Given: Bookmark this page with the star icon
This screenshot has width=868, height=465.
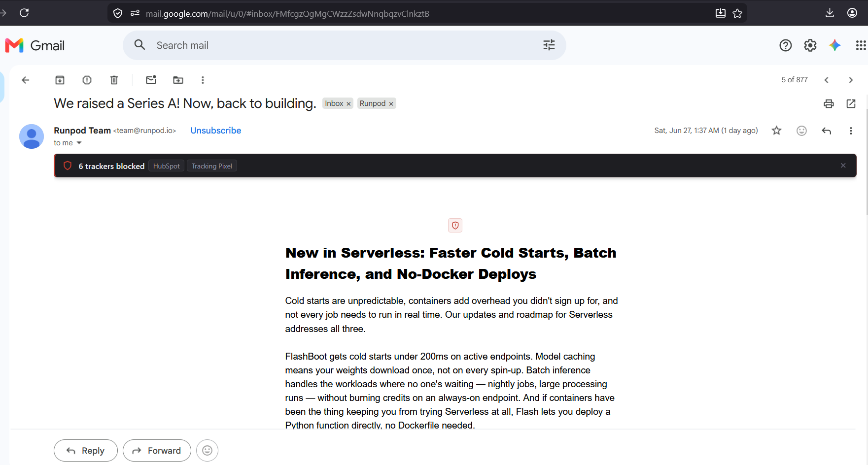Looking at the screenshot, I should [737, 13].
